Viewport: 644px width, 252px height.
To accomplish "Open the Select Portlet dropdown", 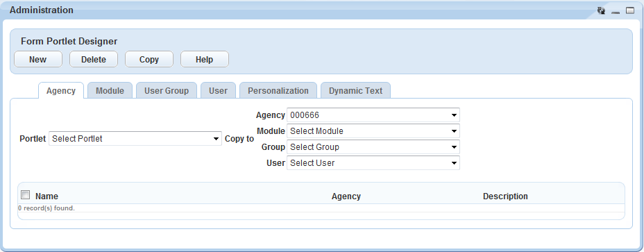I will tap(135, 139).
